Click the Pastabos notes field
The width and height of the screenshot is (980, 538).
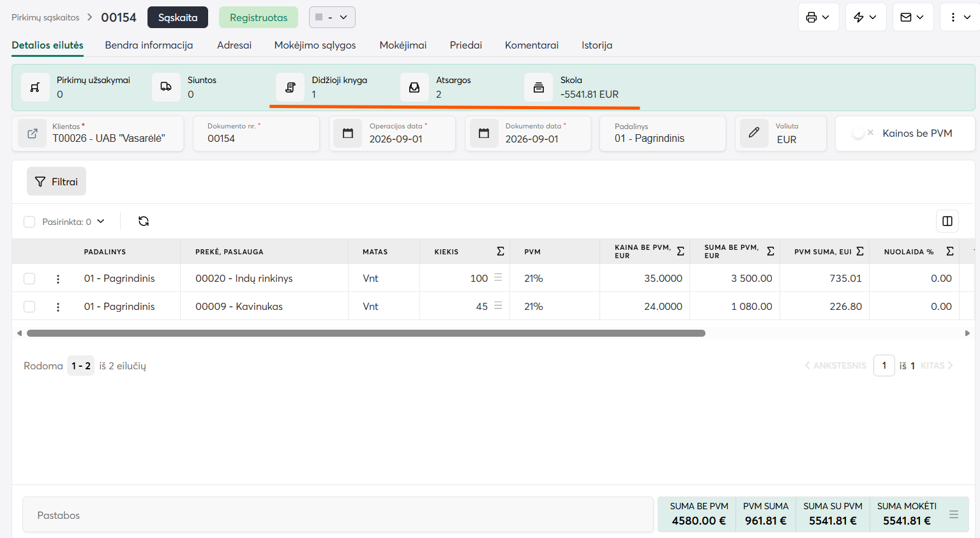[338, 515]
